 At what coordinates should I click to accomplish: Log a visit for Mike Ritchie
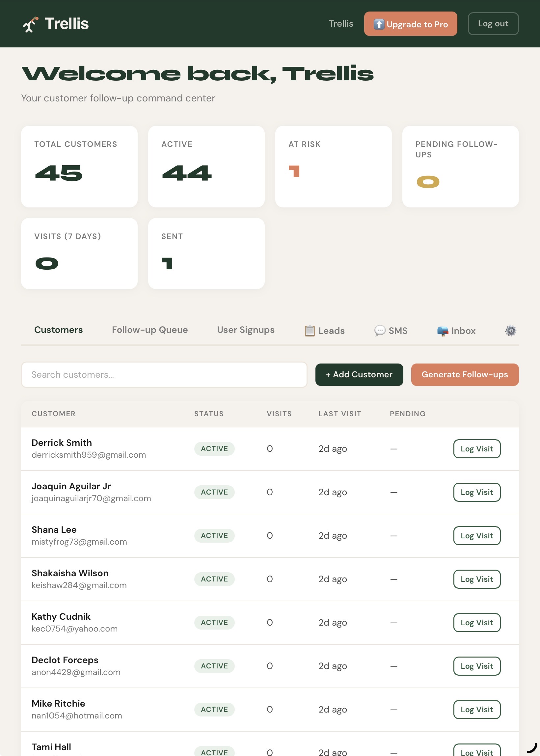click(476, 709)
